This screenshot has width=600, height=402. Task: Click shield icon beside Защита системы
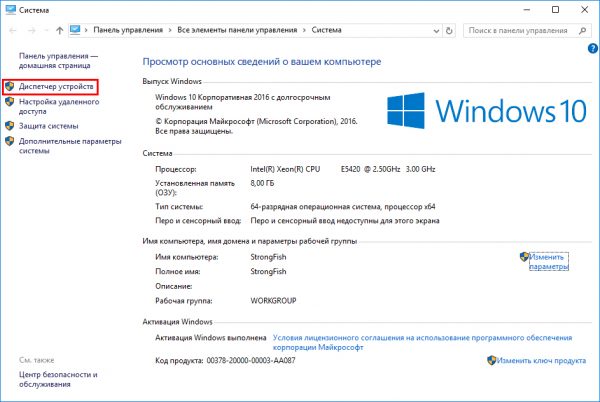click(x=10, y=126)
